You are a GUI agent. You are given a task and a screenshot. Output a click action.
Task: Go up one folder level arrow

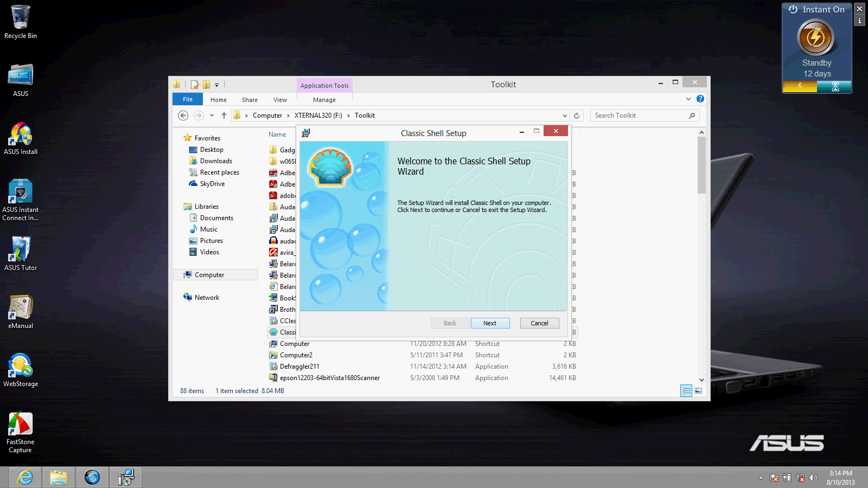224,115
